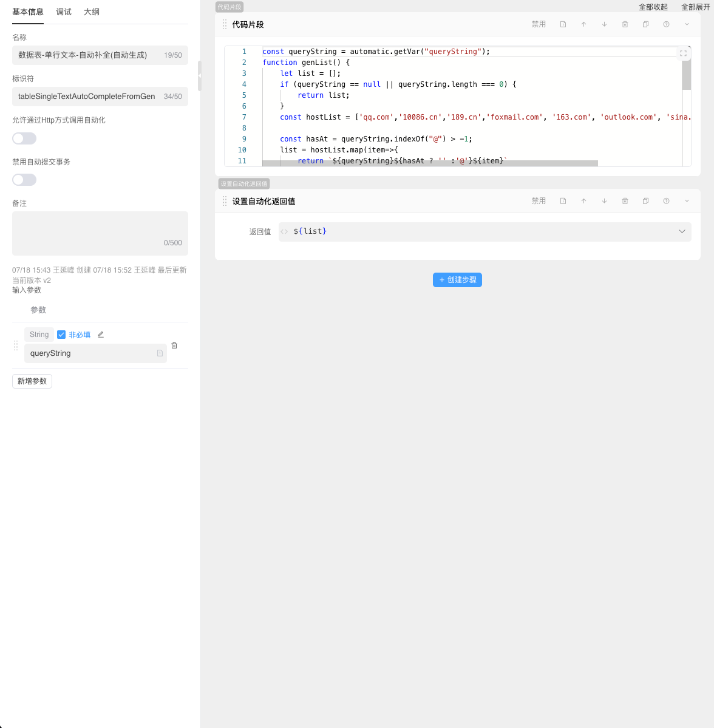Image resolution: width=714 pixels, height=728 pixels.
Task: Click the pencil icon beside 非必填
Action: (x=101, y=335)
